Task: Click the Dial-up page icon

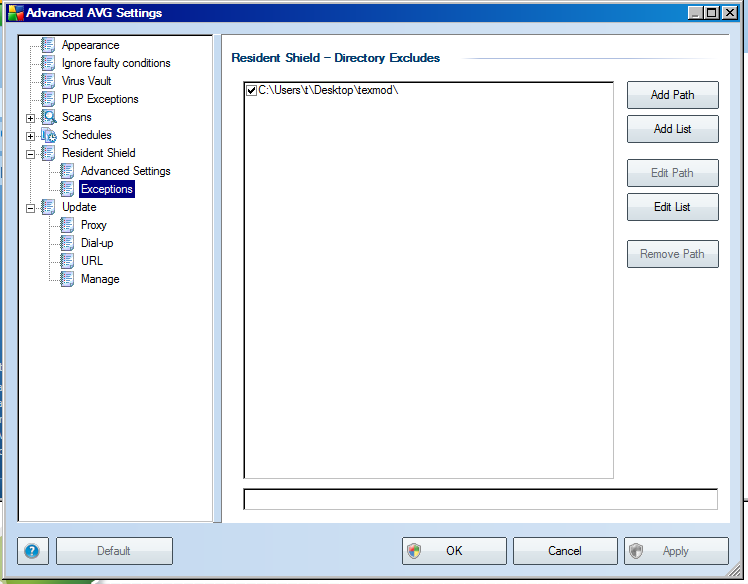Action: 67,243
